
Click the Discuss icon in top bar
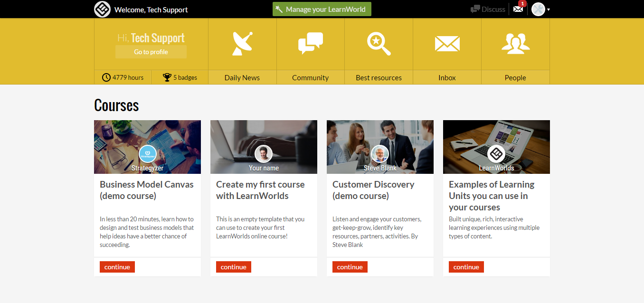tap(475, 9)
